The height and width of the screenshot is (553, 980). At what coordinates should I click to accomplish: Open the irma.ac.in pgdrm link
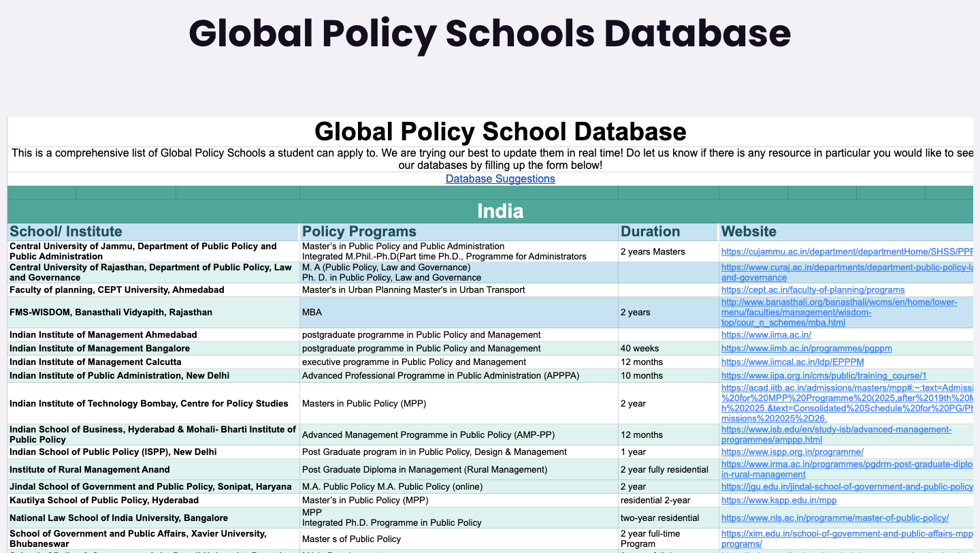pos(847,469)
